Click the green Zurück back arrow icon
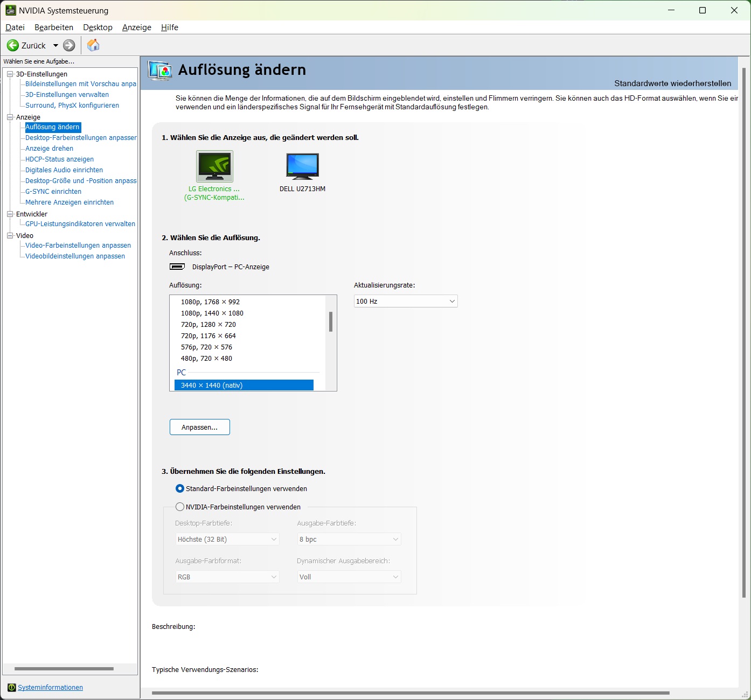Screen dimensions: 751x700 [13, 45]
